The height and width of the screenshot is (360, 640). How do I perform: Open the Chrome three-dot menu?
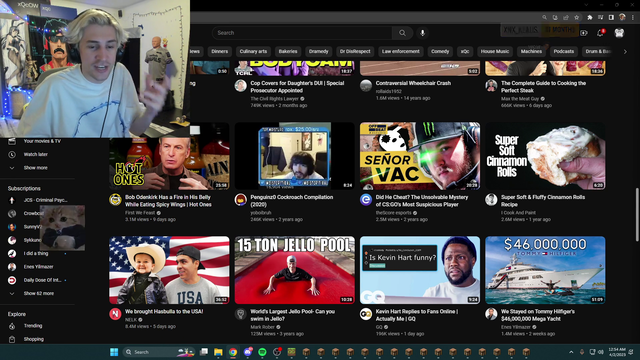pyautogui.click(x=633, y=18)
